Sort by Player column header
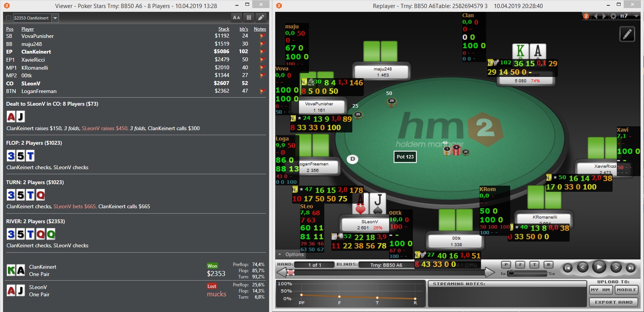644x312 pixels. click(x=28, y=29)
